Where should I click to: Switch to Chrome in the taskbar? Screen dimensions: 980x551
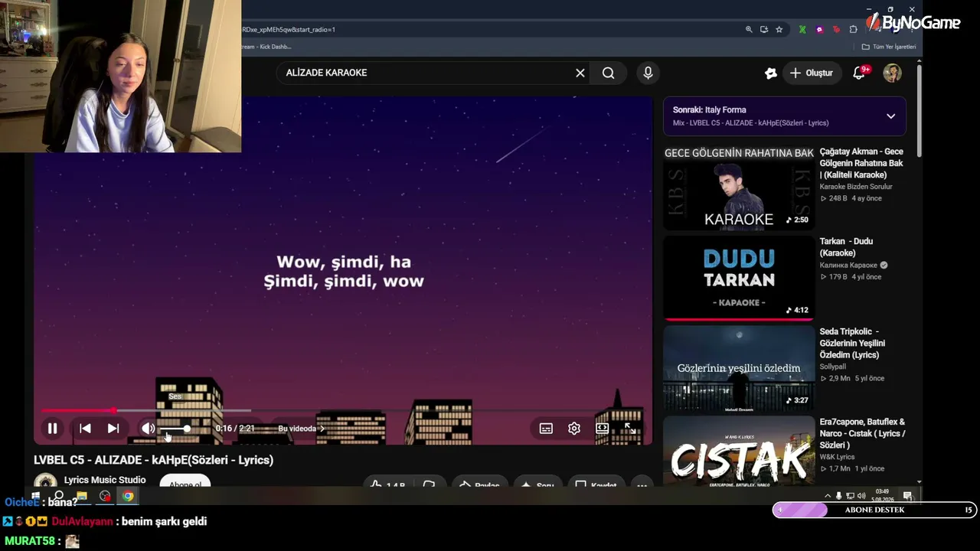tap(128, 496)
